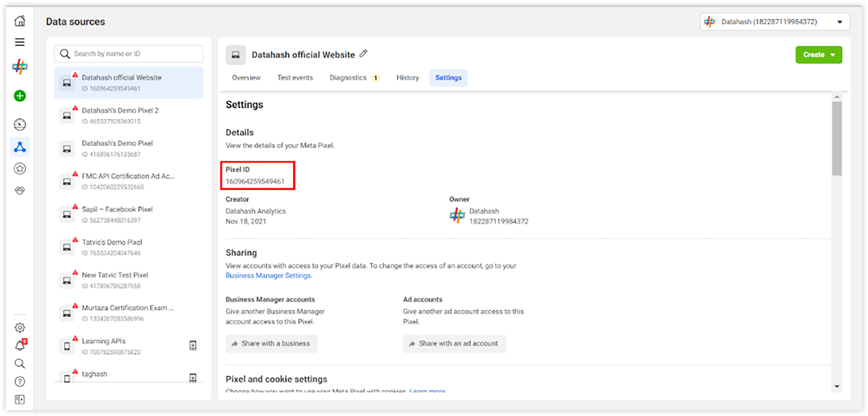
Task: Click the Nov 18, 2021 creation date
Action: click(x=246, y=222)
